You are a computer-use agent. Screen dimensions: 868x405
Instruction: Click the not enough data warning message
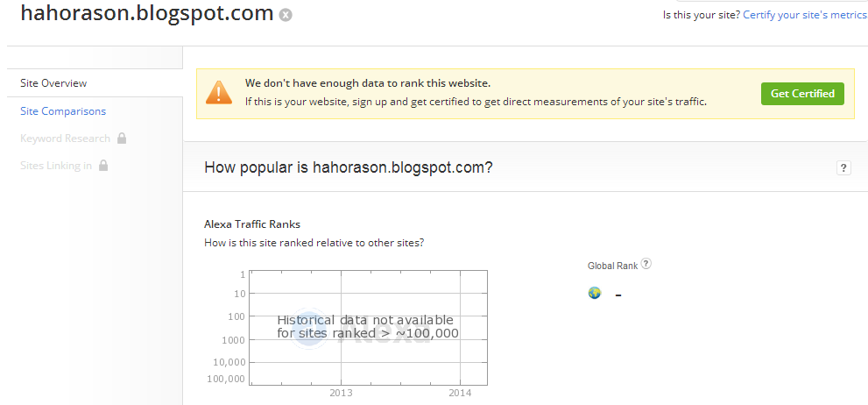pos(368,83)
